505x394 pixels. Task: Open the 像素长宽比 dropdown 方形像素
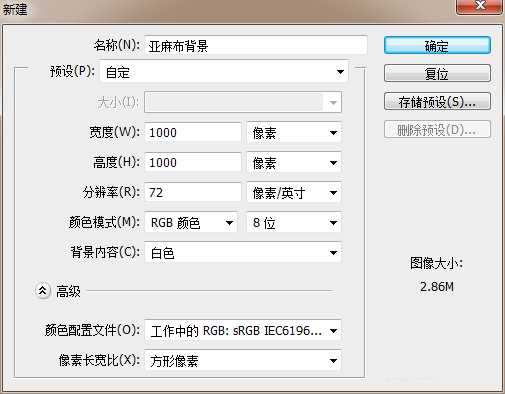(243, 360)
